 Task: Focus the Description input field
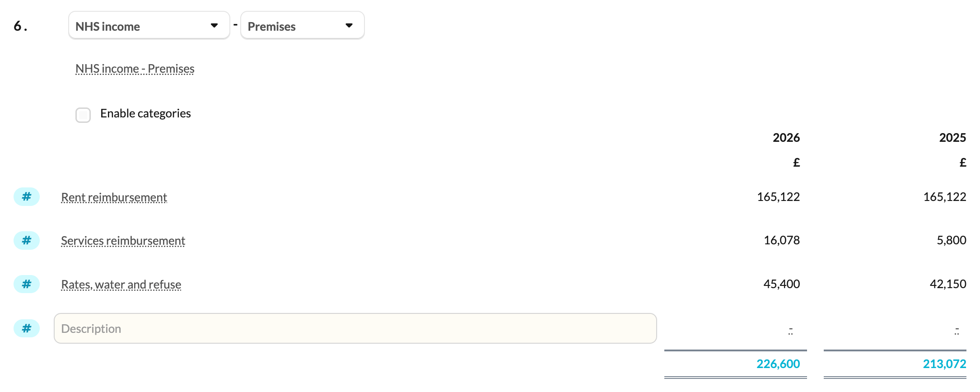point(355,328)
